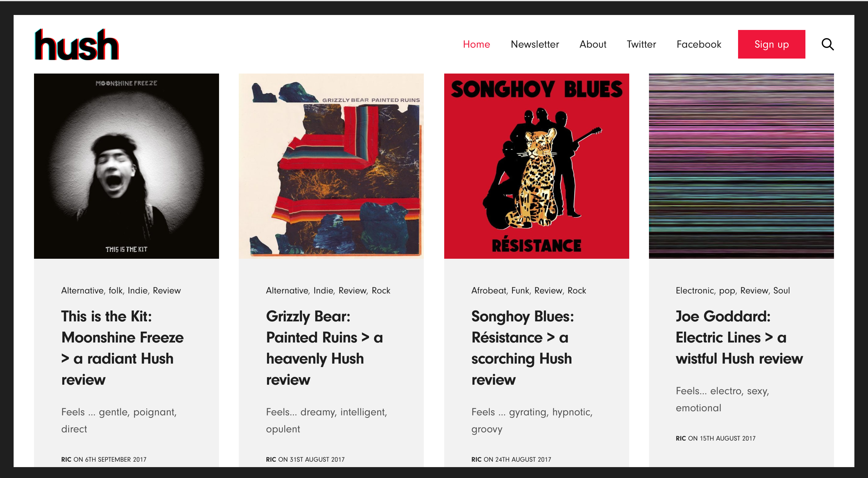This screenshot has width=868, height=478.
Task: Open the Joe Goddard Electric Lines cover image
Action: pos(741,166)
